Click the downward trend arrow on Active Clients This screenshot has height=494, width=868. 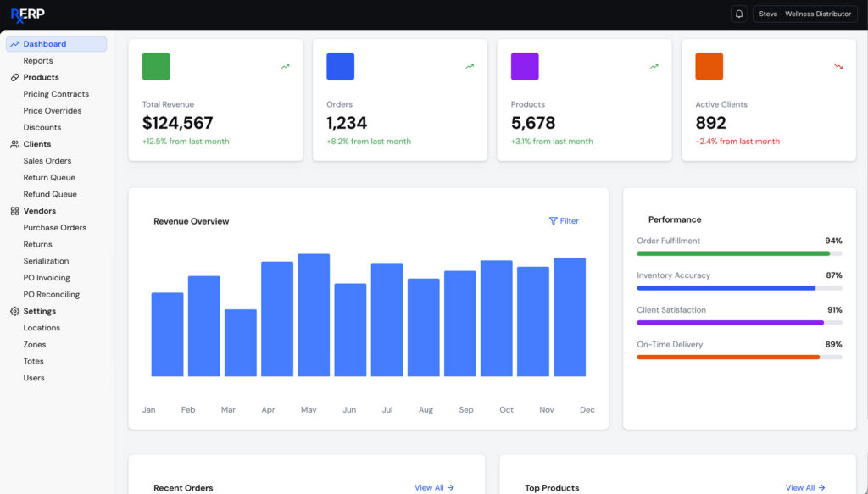coord(838,66)
